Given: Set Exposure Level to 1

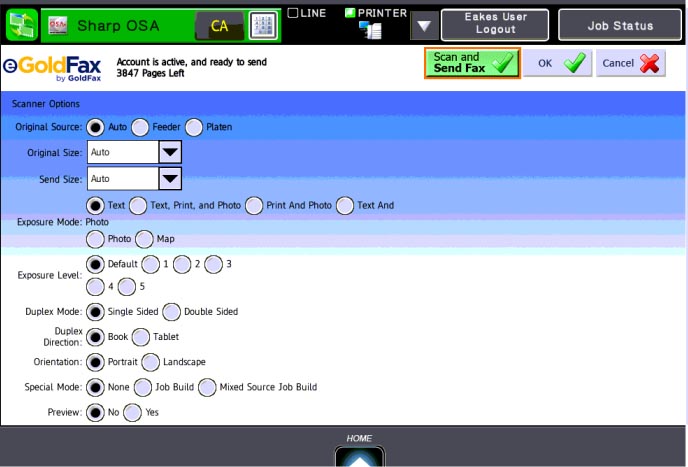Looking at the screenshot, I should point(150,264).
